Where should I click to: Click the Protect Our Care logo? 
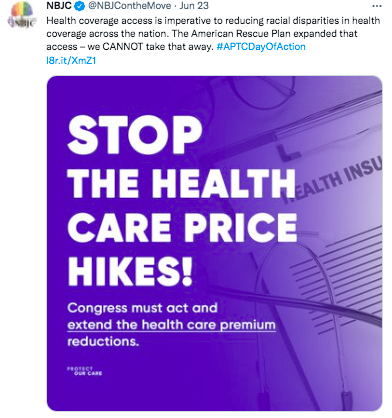pos(84,371)
